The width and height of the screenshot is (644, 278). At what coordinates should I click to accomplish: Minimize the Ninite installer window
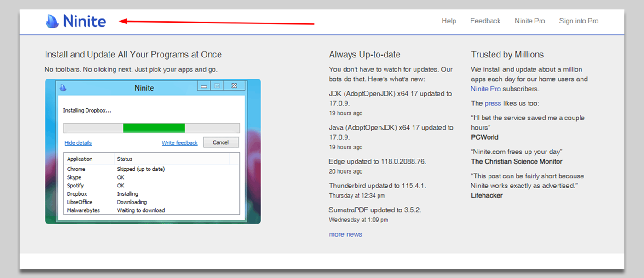tap(204, 86)
